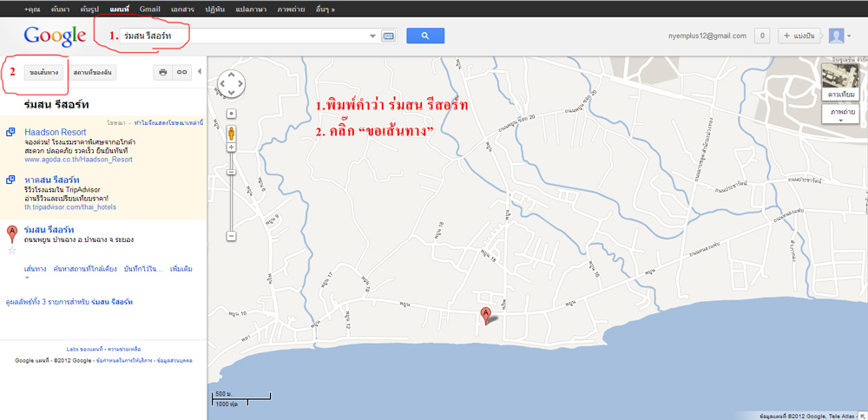Switch to the ดาวเทียม satellite view thumbnail
868x420 pixels.
(x=840, y=82)
